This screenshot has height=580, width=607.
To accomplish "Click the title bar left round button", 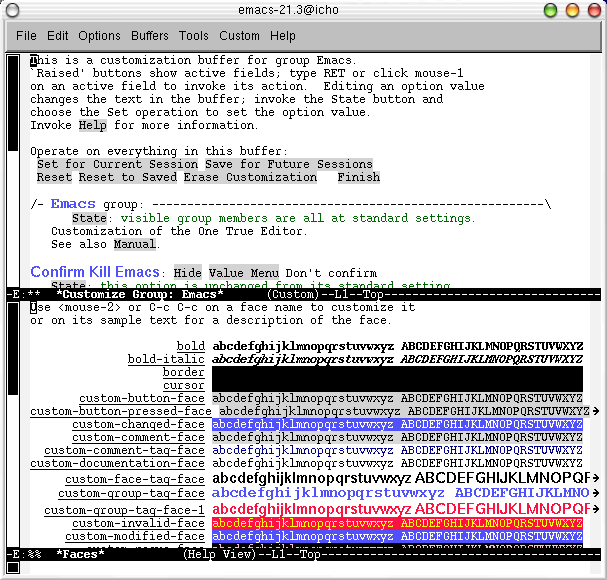I will point(12,10).
